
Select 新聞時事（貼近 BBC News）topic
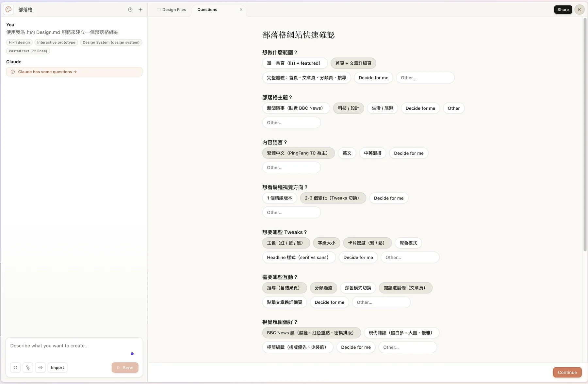[296, 108]
